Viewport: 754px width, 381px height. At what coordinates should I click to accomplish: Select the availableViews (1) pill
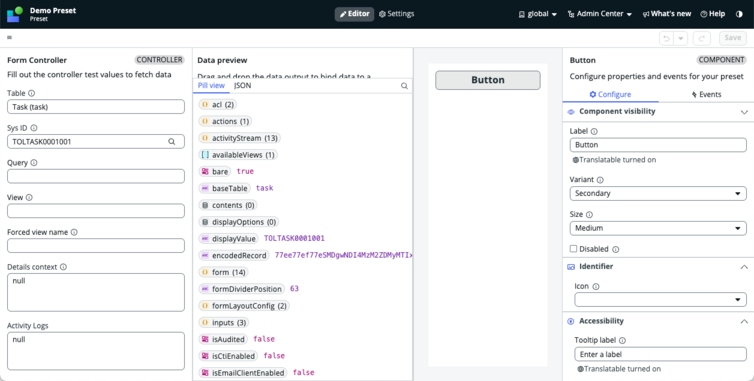(x=239, y=155)
